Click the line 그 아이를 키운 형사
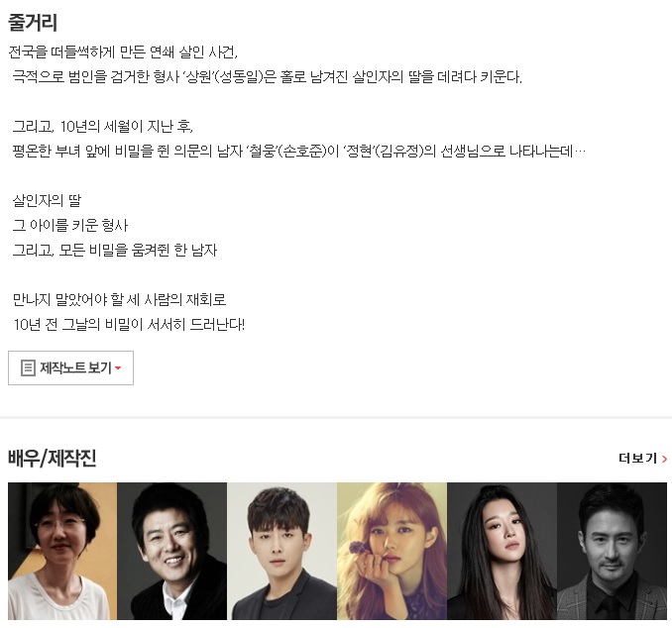The height and width of the screenshot is (628, 672). point(70,225)
